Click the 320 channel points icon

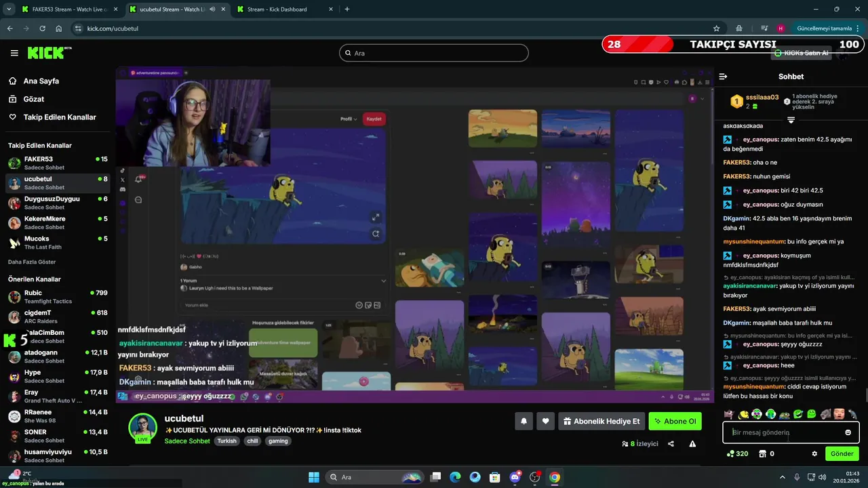tap(730, 453)
